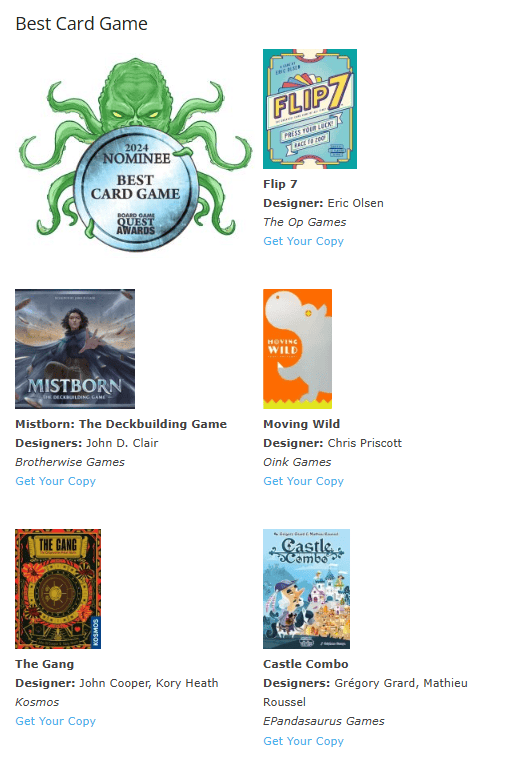Click the 2024 Nominee Best Card Game badge
Screen dimensions: 518x764
(x=134, y=155)
